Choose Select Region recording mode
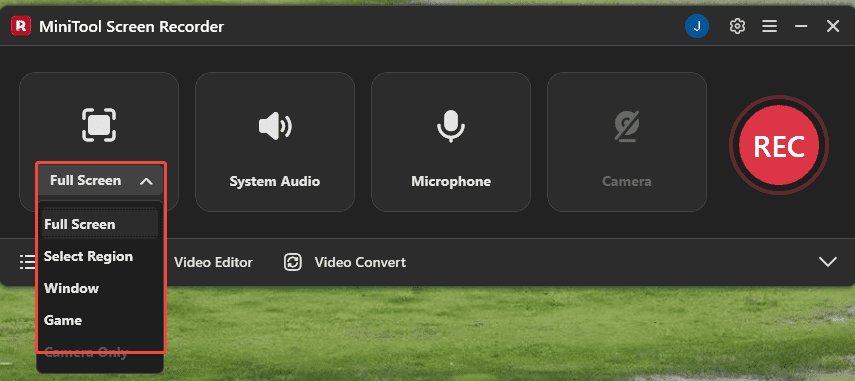The height and width of the screenshot is (381, 855). [100, 256]
